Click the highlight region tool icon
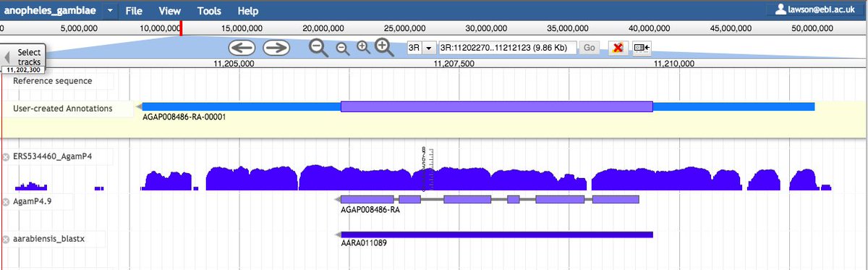This screenshot has height=270, width=868. (x=642, y=48)
